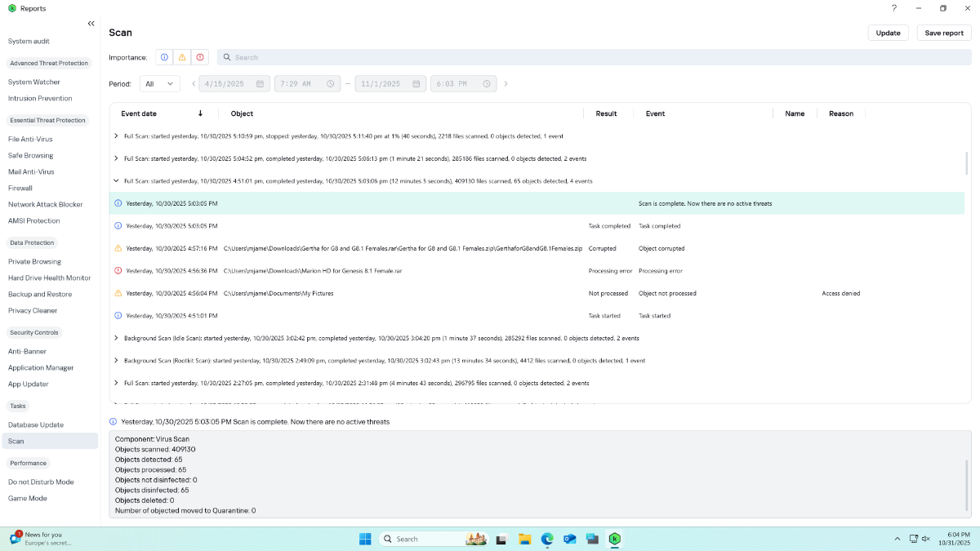The height and width of the screenshot is (551, 980).
Task: Open the Safe Browsing report
Action: point(31,155)
